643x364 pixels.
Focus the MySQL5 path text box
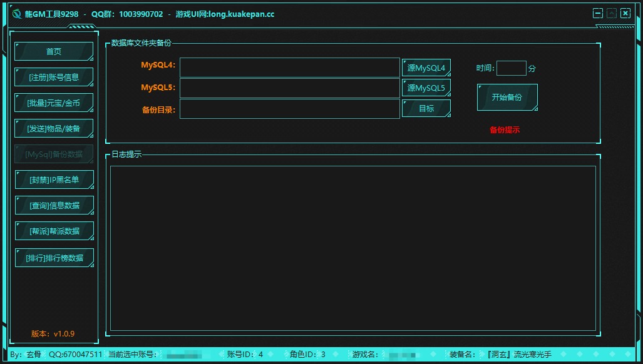click(289, 88)
